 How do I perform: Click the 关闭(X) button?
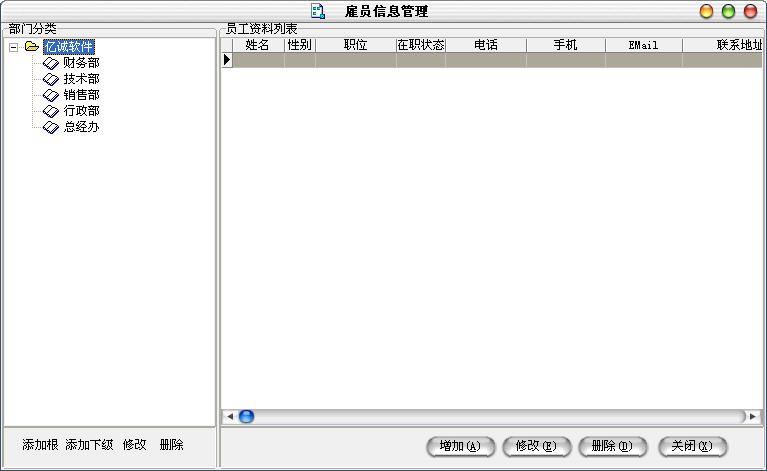point(692,446)
